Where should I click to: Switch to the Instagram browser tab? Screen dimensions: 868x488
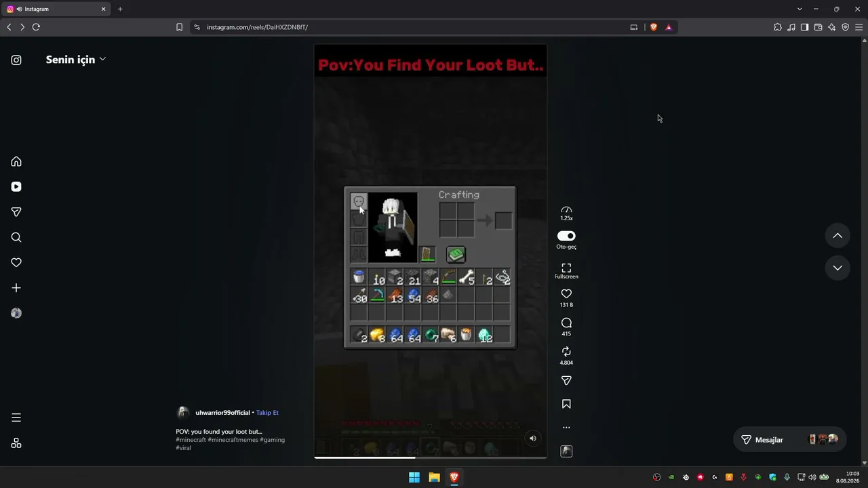56,9
